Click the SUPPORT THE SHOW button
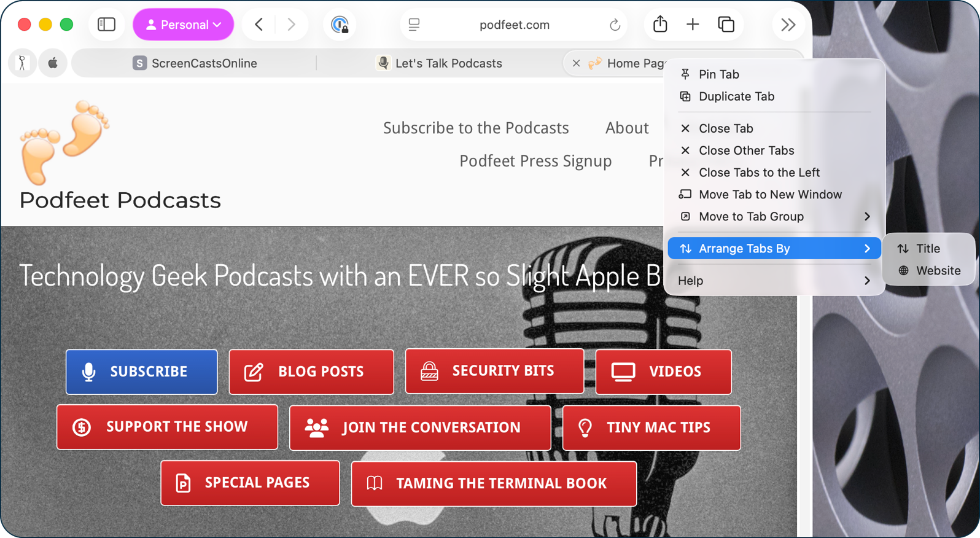The height and width of the screenshot is (538, 980). 167,427
